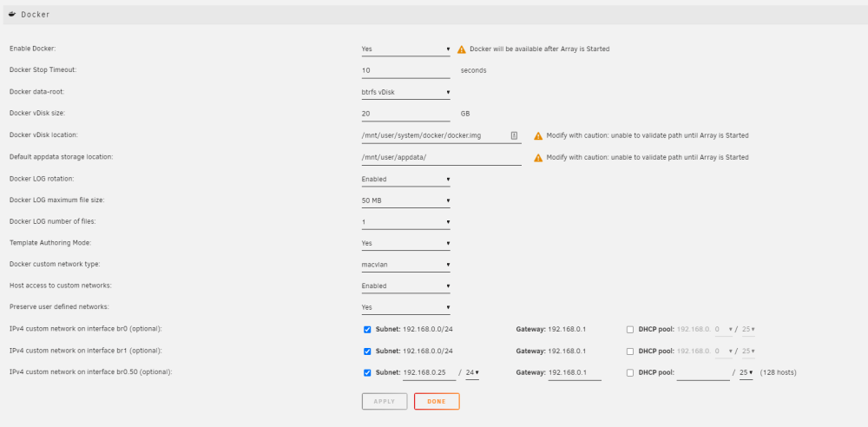The height and width of the screenshot is (427, 868).
Task: Click "IPv4 custom network on interface br0" label
Action: coord(85,329)
